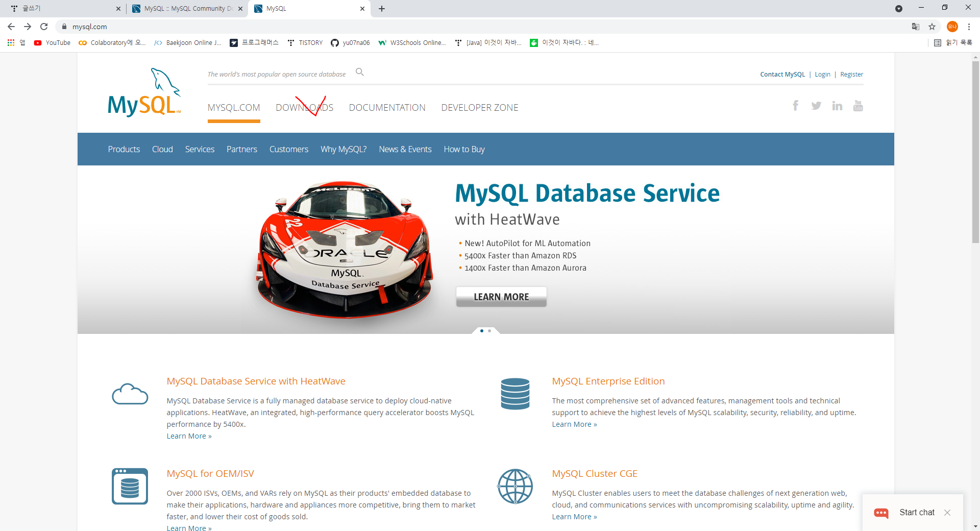This screenshot has width=980, height=531.
Task: Bookmark this page with star icon
Action: click(932, 27)
